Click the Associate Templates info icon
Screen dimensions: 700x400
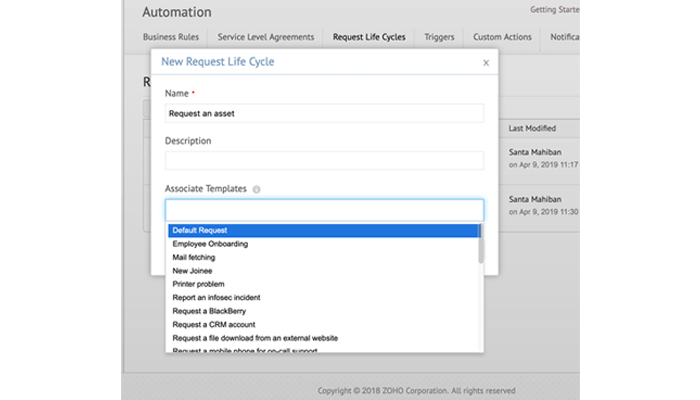click(257, 189)
